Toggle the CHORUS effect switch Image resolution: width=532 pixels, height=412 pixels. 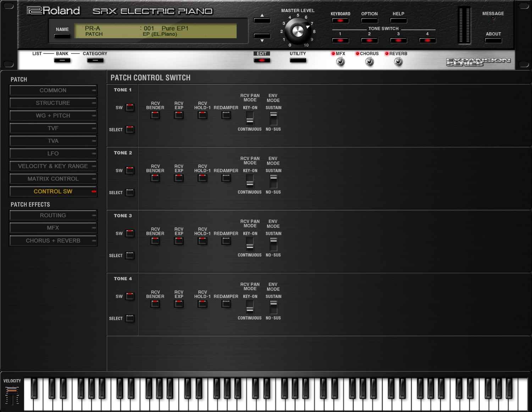coord(369,62)
